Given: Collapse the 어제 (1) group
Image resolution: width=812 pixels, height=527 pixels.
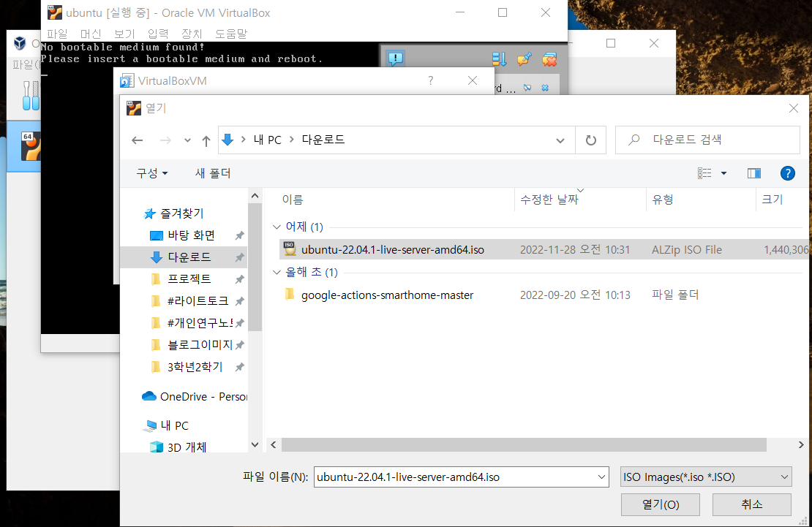Looking at the screenshot, I should coord(277,227).
